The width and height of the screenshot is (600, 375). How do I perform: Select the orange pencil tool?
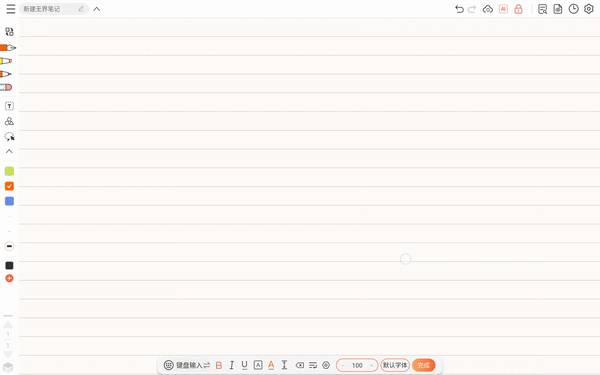click(x=6, y=74)
